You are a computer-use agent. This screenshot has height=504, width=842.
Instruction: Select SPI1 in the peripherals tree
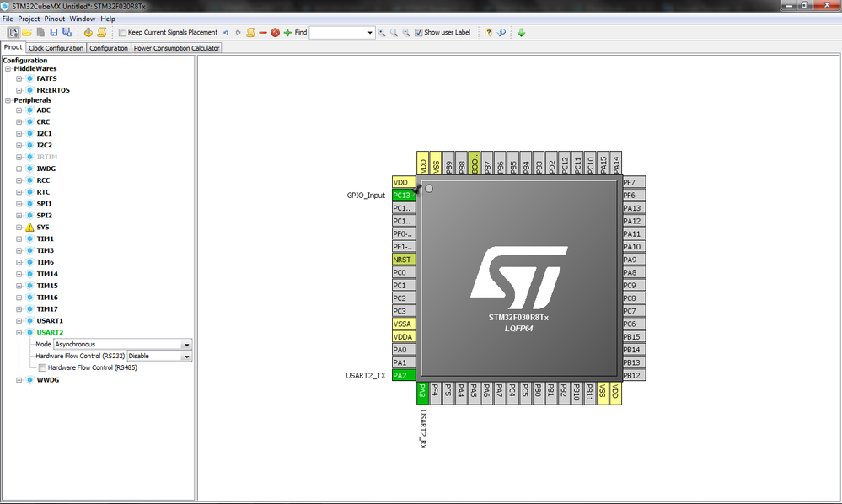(x=44, y=204)
